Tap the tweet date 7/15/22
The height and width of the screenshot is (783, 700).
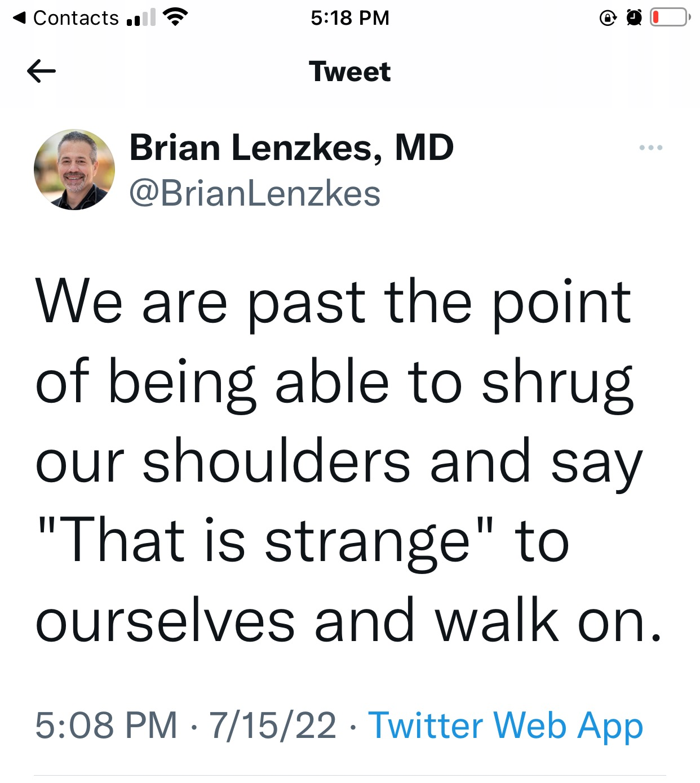[273, 725]
